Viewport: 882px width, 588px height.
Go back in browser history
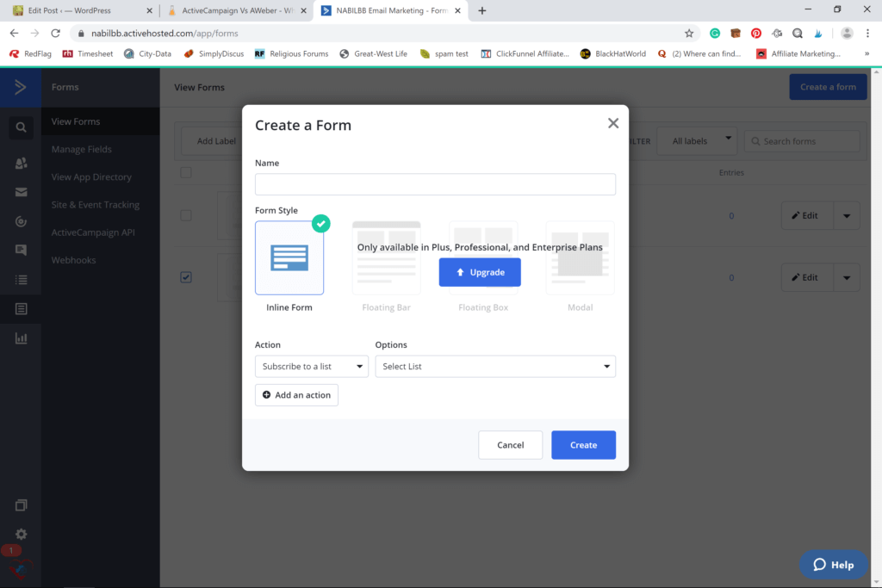point(14,34)
